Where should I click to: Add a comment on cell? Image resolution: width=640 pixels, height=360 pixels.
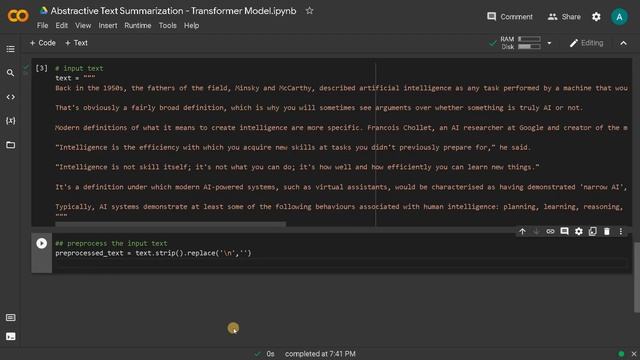coord(564,231)
